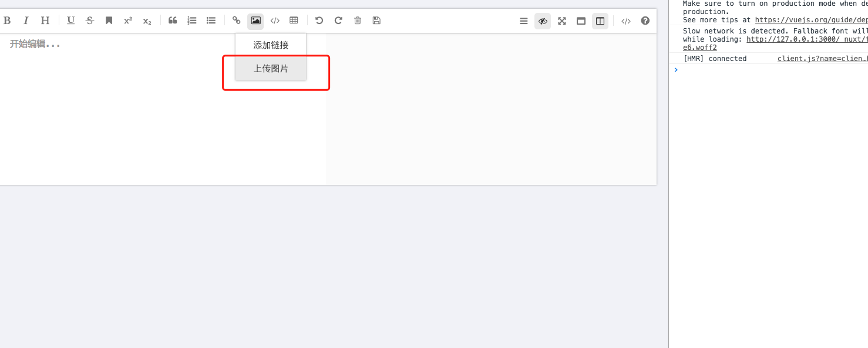Viewport: 868px width, 348px height.
Task: Apply strikethrough formatting to text
Action: tap(89, 20)
